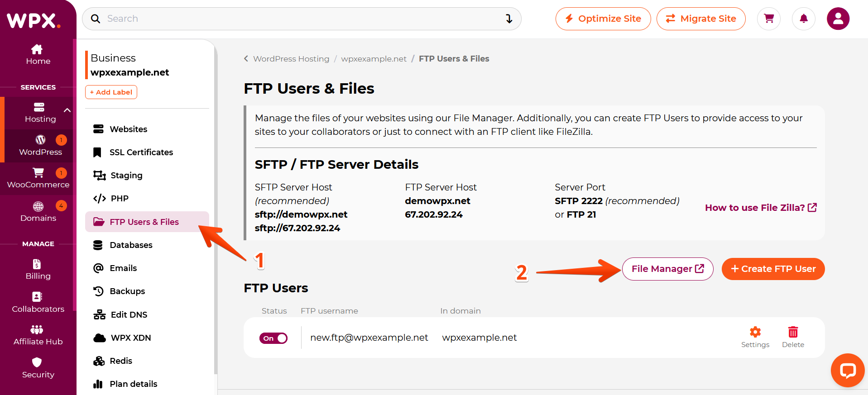Open the File Manager button
Image resolution: width=868 pixels, height=395 pixels.
pyautogui.click(x=667, y=269)
